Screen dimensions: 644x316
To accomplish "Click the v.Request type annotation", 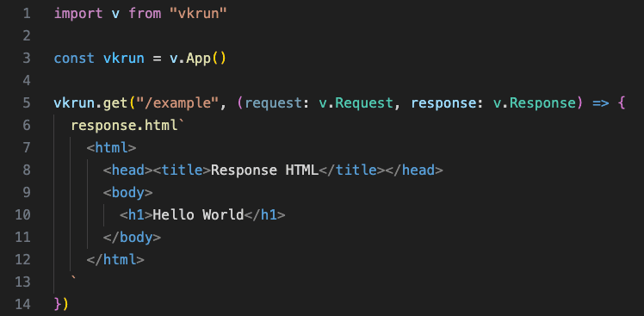I will tap(356, 103).
